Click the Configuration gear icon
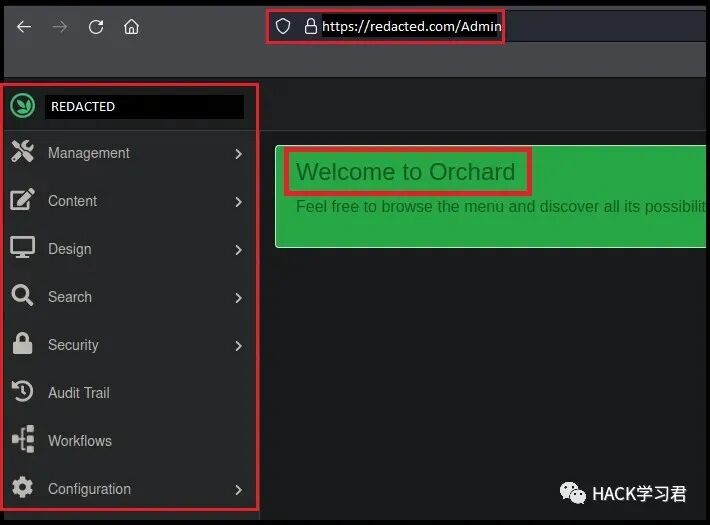710x525 pixels. point(22,487)
